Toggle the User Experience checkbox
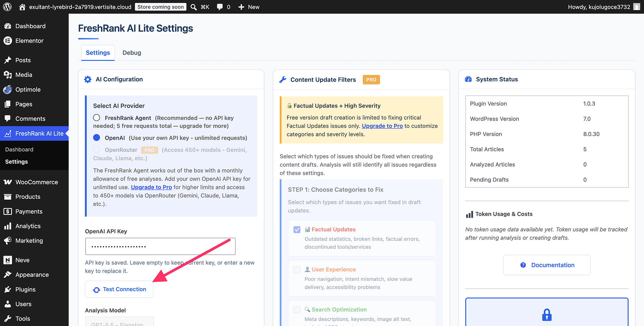644x326 pixels. [x=297, y=270]
